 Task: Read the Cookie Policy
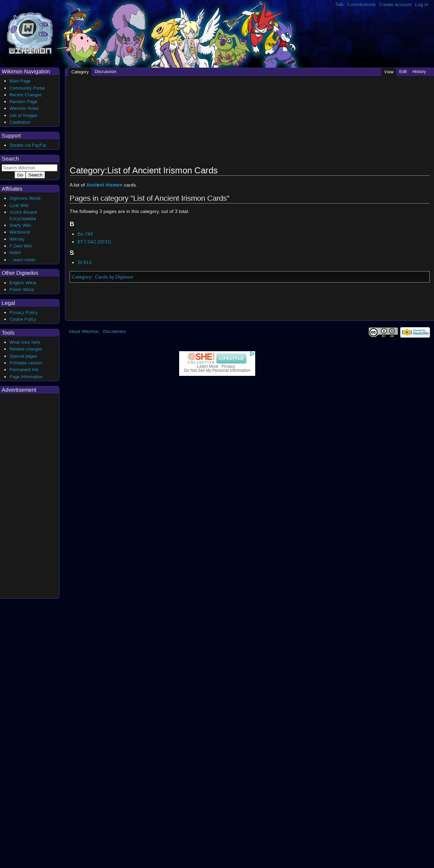point(23,319)
